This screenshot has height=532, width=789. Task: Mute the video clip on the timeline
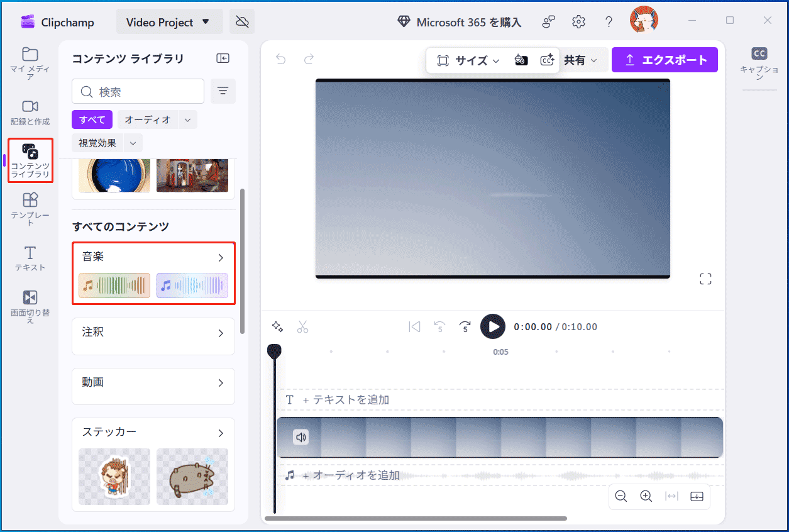(301, 437)
